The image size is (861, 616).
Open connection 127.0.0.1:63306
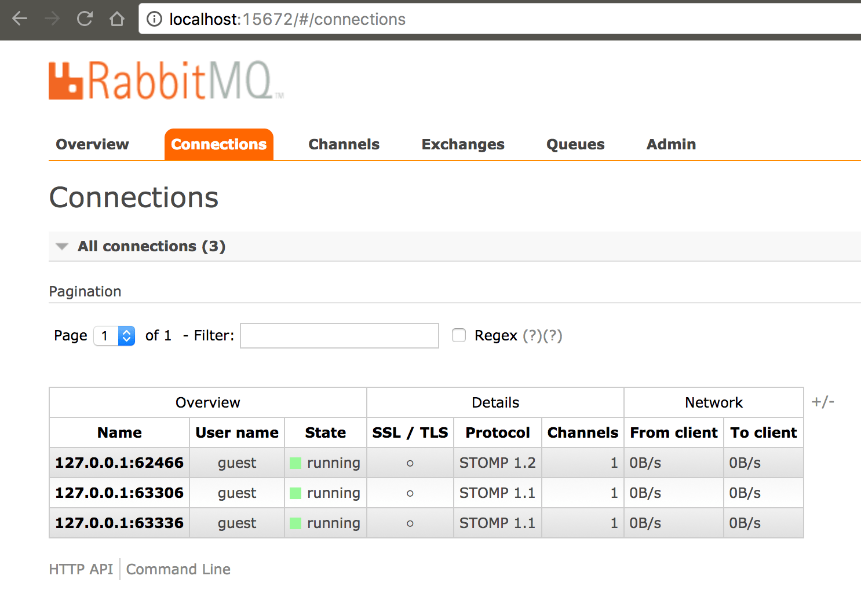click(119, 493)
